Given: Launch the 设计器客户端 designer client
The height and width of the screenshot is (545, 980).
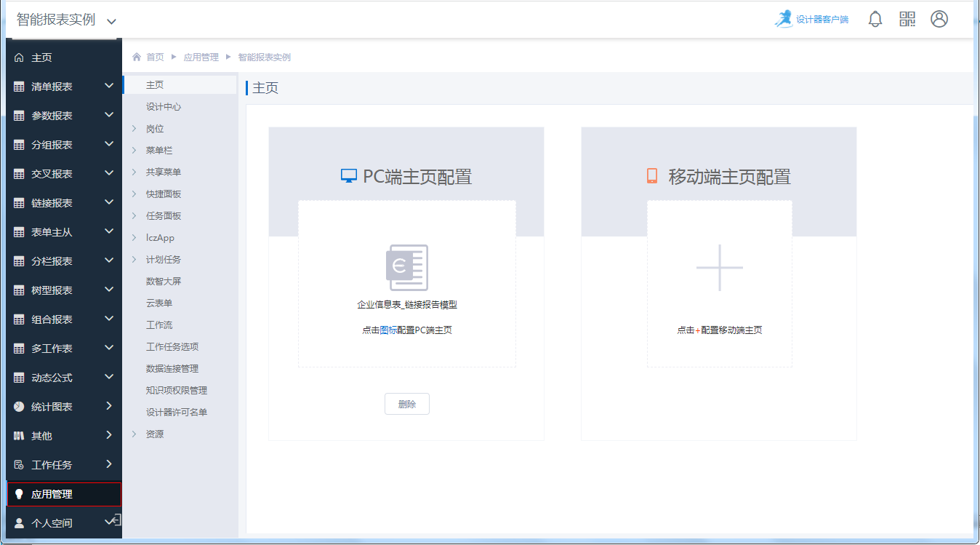Looking at the screenshot, I should [811, 20].
